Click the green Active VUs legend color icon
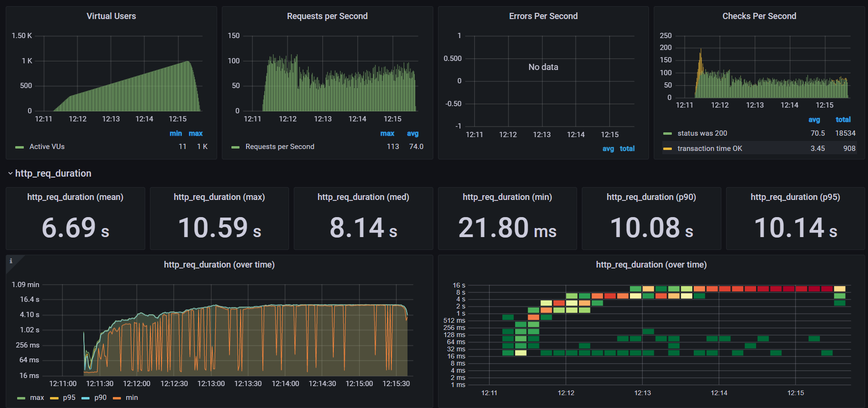Image resolution: width=868 pixels, height=408 pixels. click(x=20, y=147)
